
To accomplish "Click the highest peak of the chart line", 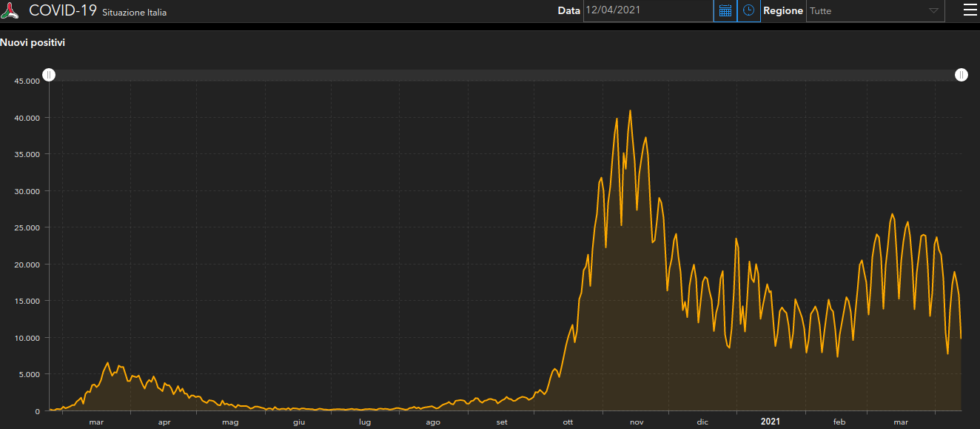I will tap(630, 111).
